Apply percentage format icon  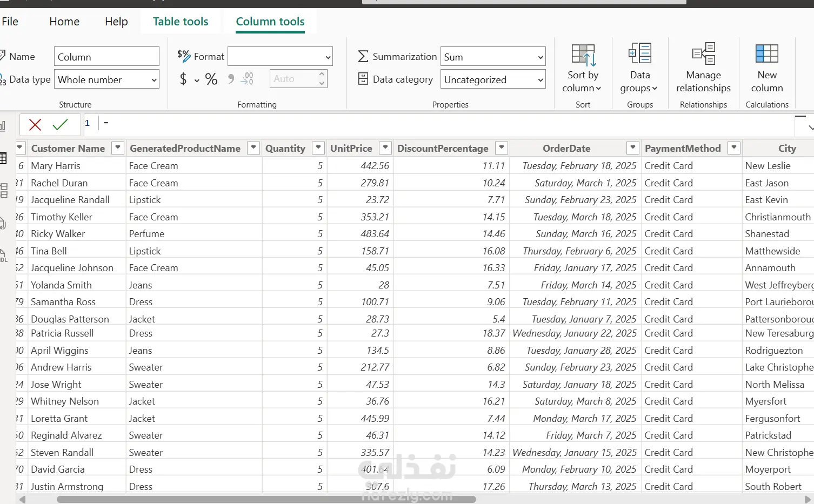coord(211,79)
